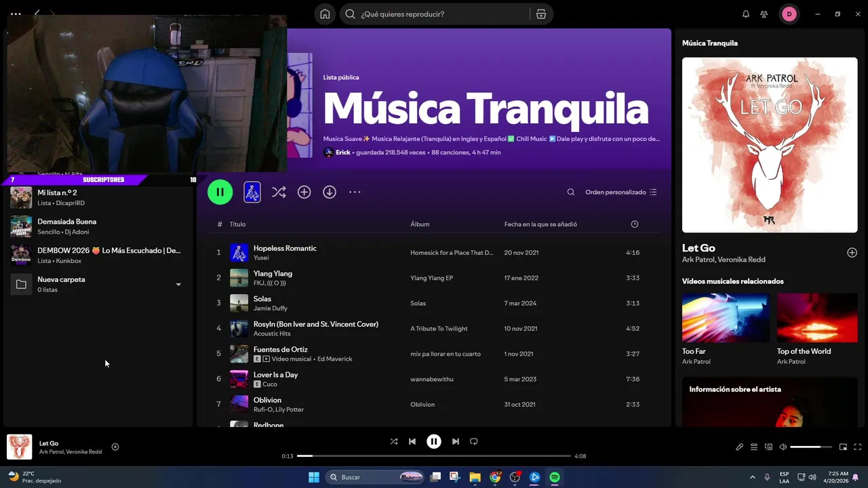Open Música Tranquila header in right panel

(710, 43)
